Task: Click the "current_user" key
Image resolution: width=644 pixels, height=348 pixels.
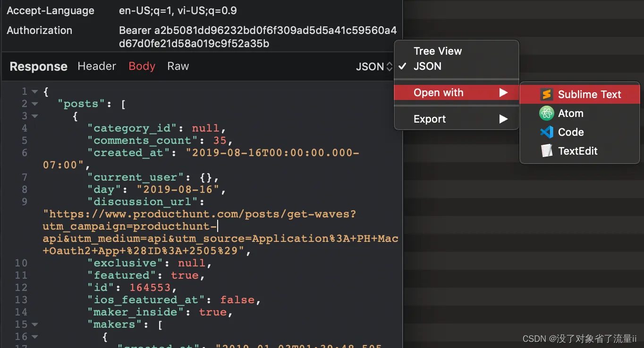Action: [x=136, y=177]
